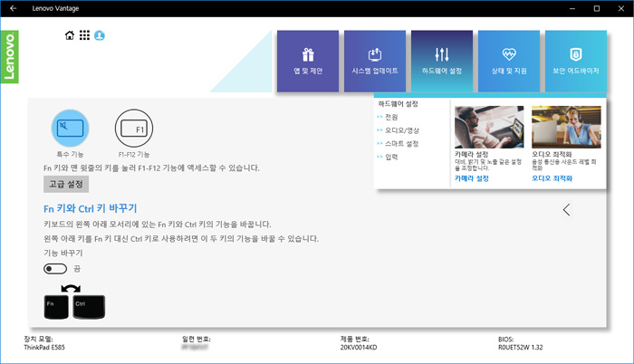This screenshot has height=364, width=634.
Task: Open the apps grid icon
Action: [84, 35]
